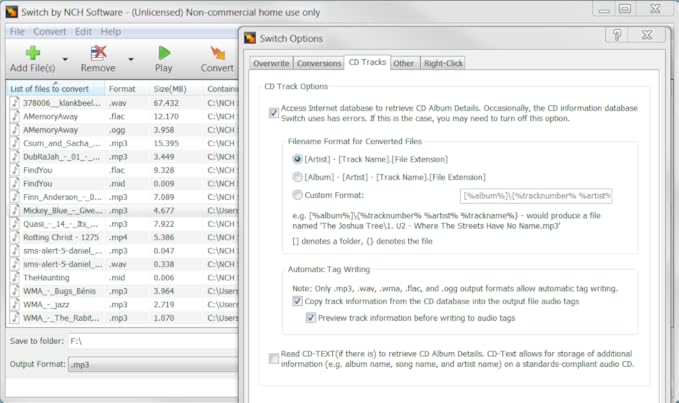This screenshot has width=679, height=403.
Task: Switch to the Conversions tab
Action: click(x=319, y=63)
